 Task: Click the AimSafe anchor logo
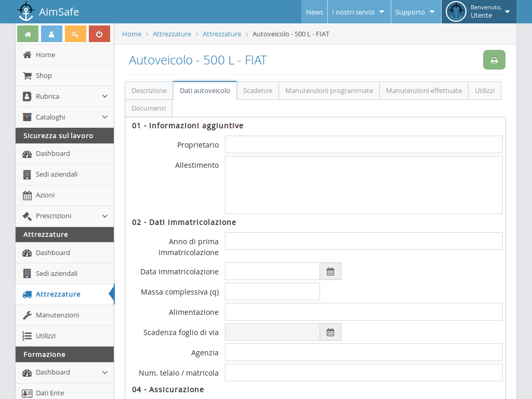coord(26,11)
